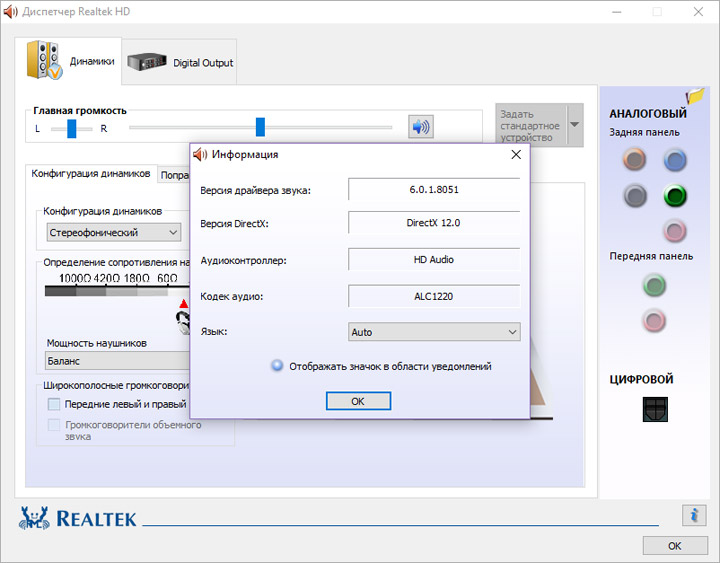Image resolution: width=720 pixels, height=563 pixels.
Task: Click the main window OK button
Action: (675, 546)
